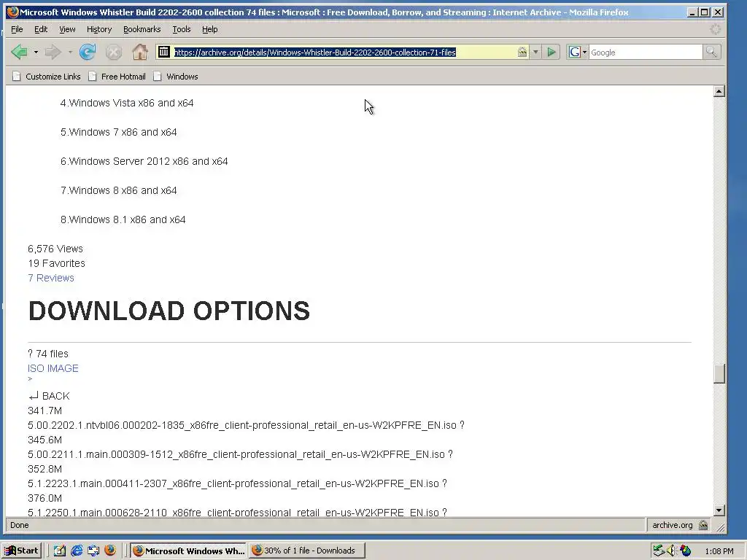
Task: Click the first quick launch notepad icon
Action: coord(60,551)
